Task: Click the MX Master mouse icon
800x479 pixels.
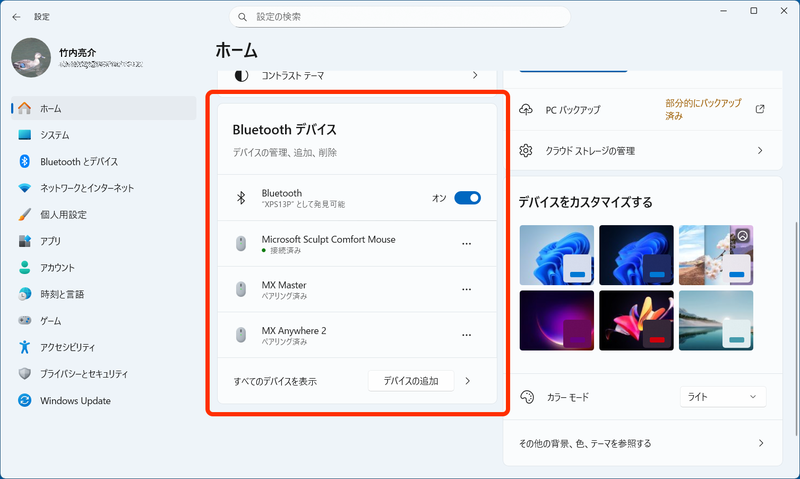Action: 241,289
